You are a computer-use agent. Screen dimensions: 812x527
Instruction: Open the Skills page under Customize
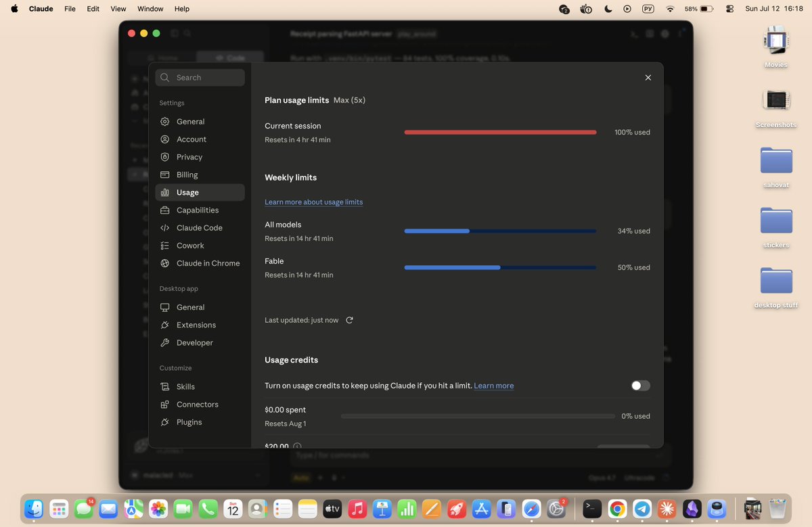[200, 387]
